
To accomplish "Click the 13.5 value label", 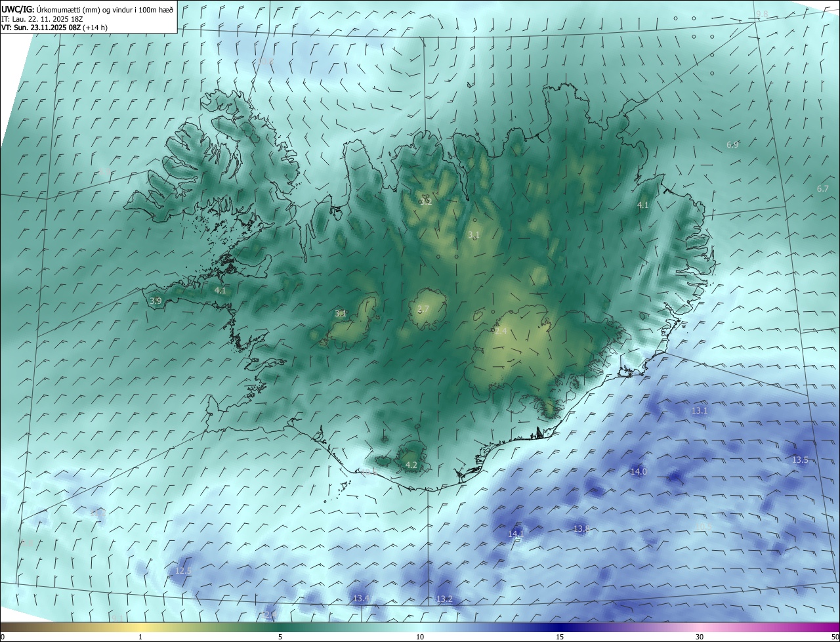I will tap(800, 460).
